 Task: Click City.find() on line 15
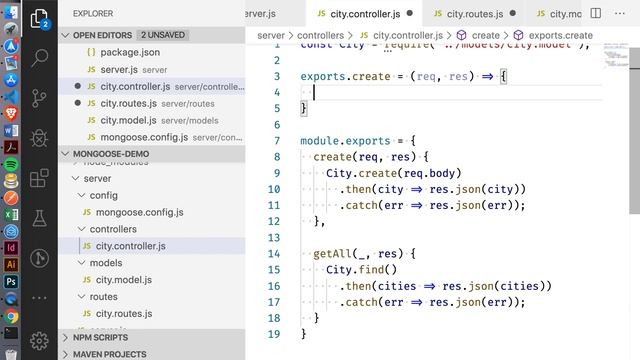(361, 270)
